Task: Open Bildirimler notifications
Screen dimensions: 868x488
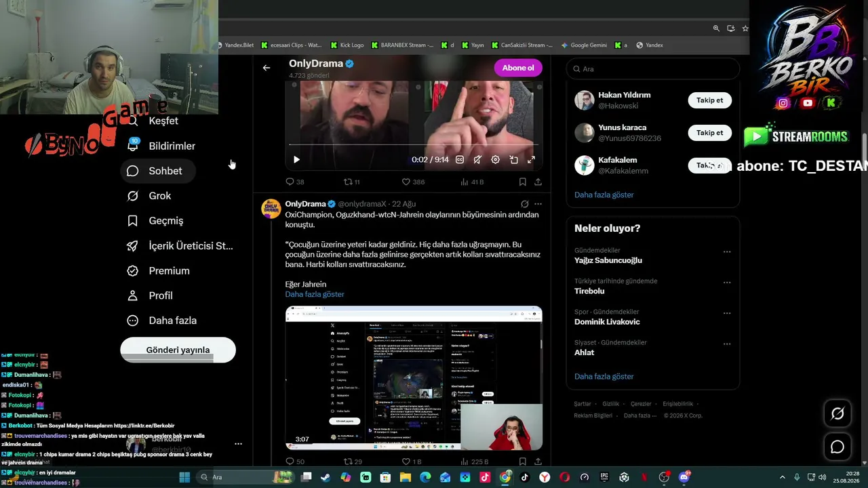Action: click(x=163, y=146)
